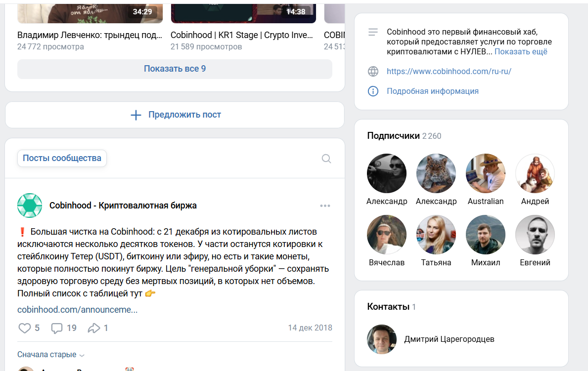The image size is (588, 371).
Task: Search community posts with magnifier icon
Action: click(x=326, y=159)
